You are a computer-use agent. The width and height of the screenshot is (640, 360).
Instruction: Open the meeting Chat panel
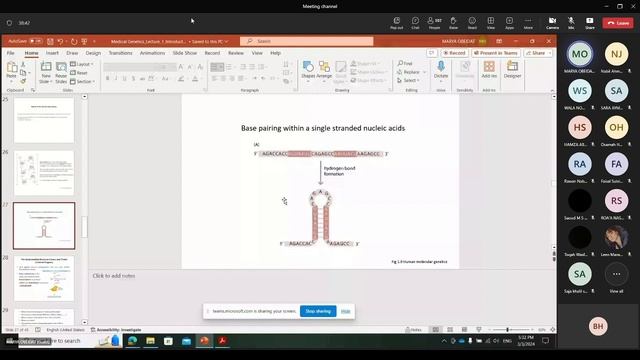click(x=415, y=23)
